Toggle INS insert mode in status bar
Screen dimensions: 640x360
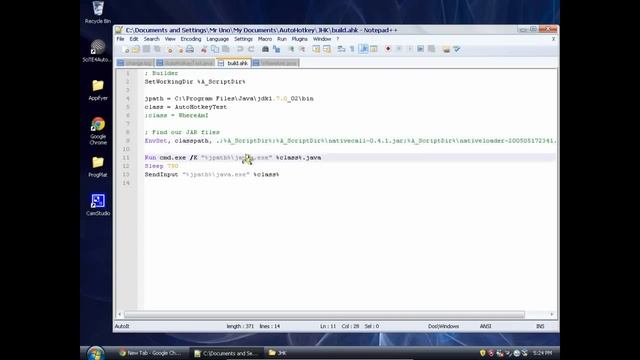pyautogui.click(x=540, y=327)
